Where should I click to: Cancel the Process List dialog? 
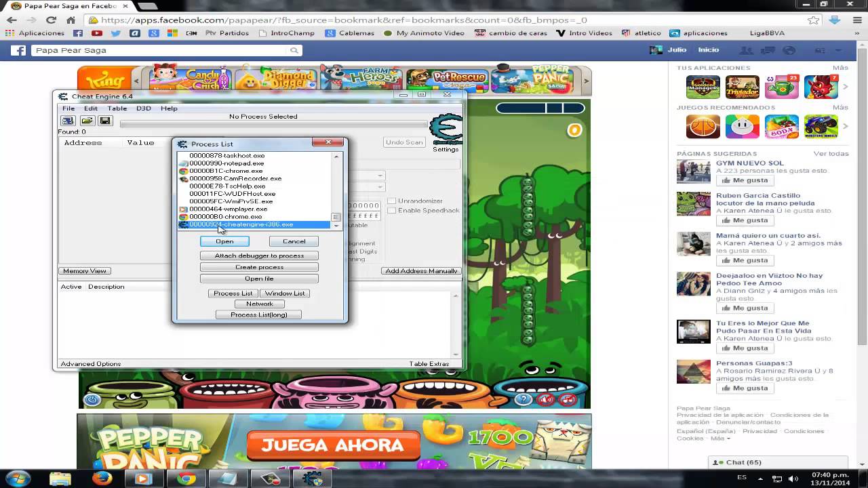click(294, 241)
